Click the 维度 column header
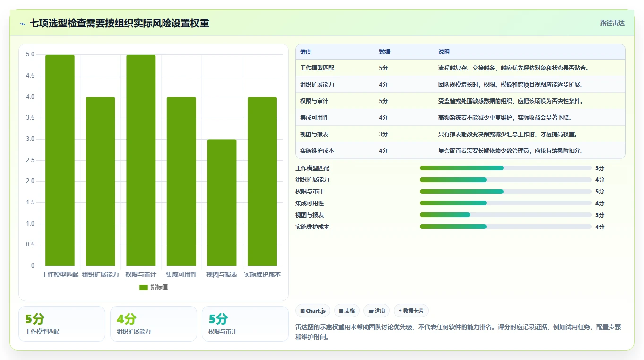 tap(306, 52)
